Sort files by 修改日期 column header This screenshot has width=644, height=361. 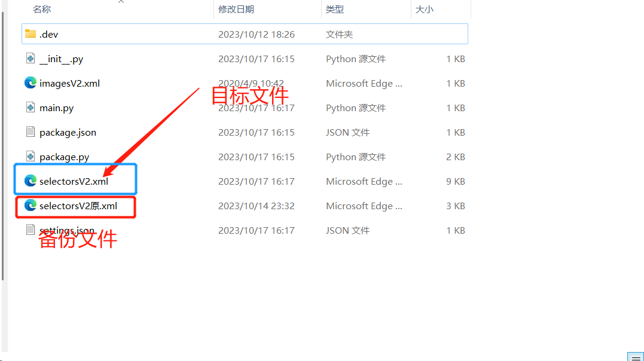pos(236,10)
